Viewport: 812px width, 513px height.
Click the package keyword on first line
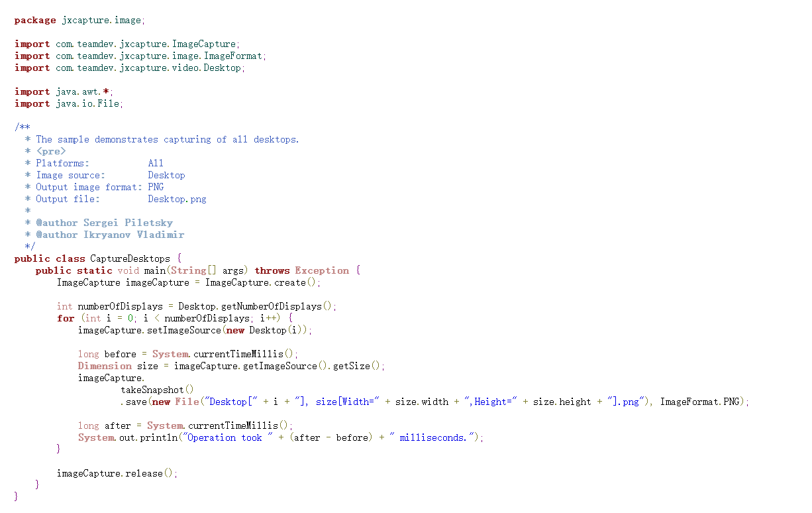(35, 20)
